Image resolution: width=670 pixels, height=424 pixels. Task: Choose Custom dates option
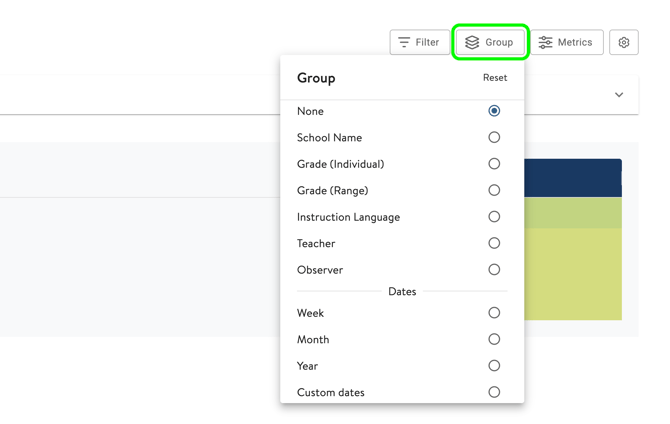(494, 392)
